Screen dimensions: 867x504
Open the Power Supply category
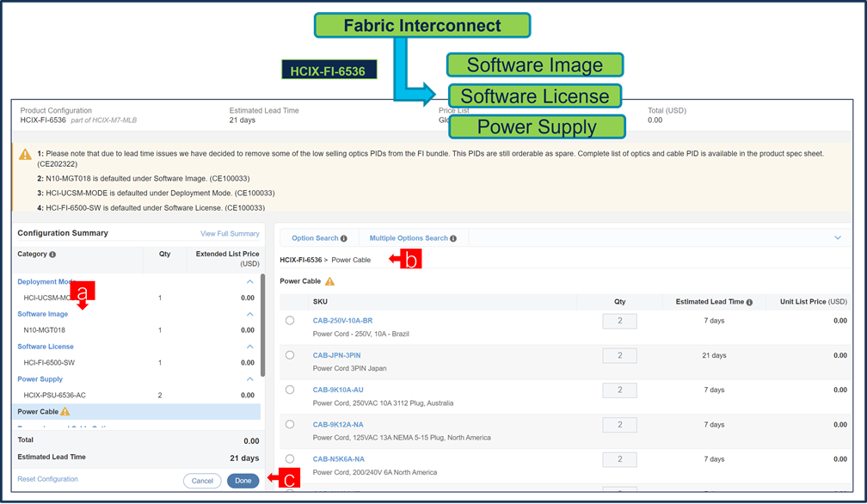[x=40, y=379]
